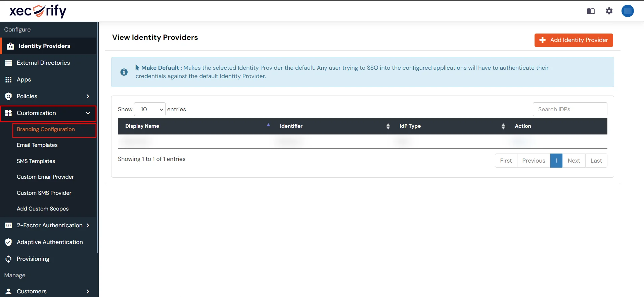This screenshot has height=297, width=644.
Task: Click the Add Identity Provider button
Action: point(573,40)
